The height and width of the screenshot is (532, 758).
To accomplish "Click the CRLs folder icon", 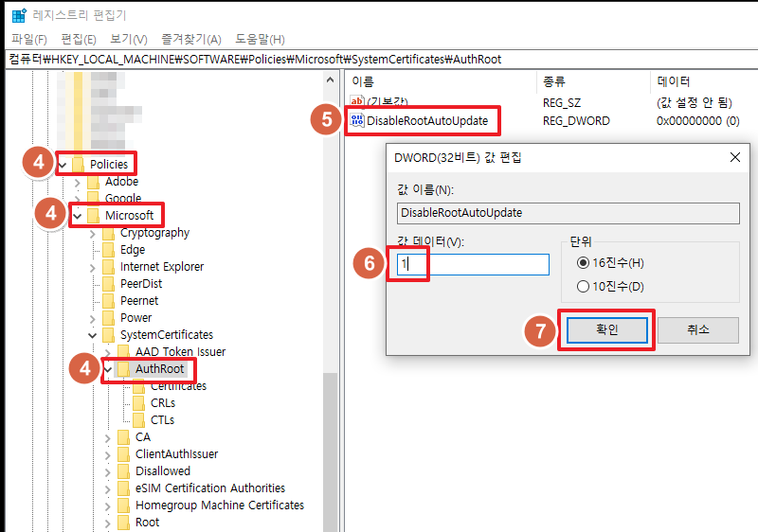I will coord(138,403).
